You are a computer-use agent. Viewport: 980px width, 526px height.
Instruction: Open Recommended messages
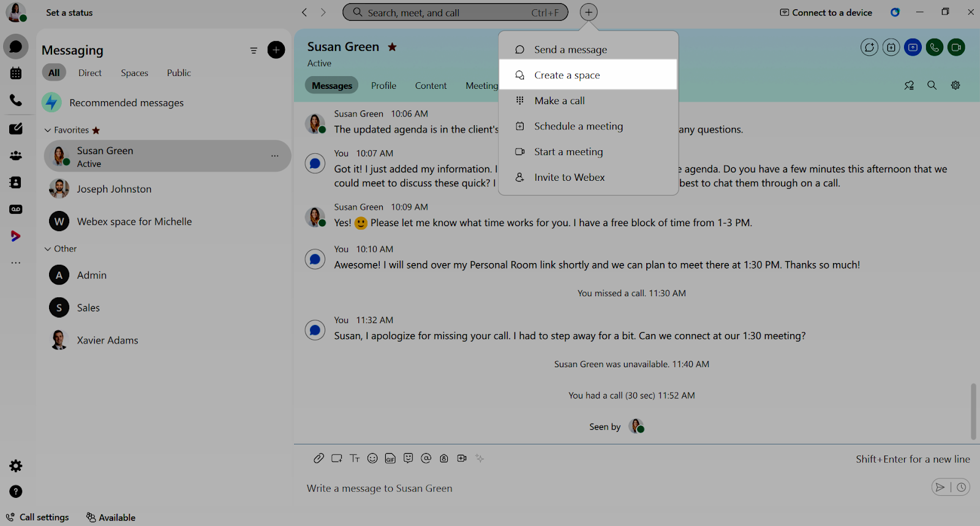(x=164, y=102)
